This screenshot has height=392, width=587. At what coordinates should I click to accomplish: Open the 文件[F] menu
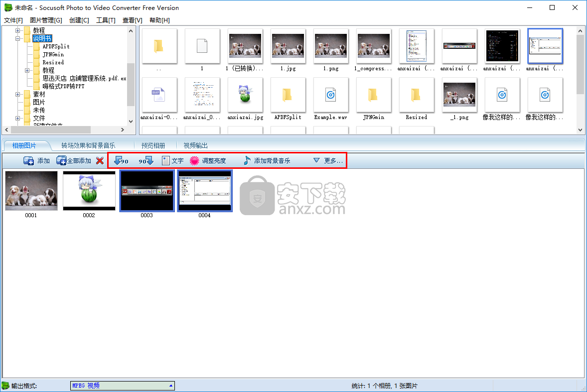[x=13, y=20]
